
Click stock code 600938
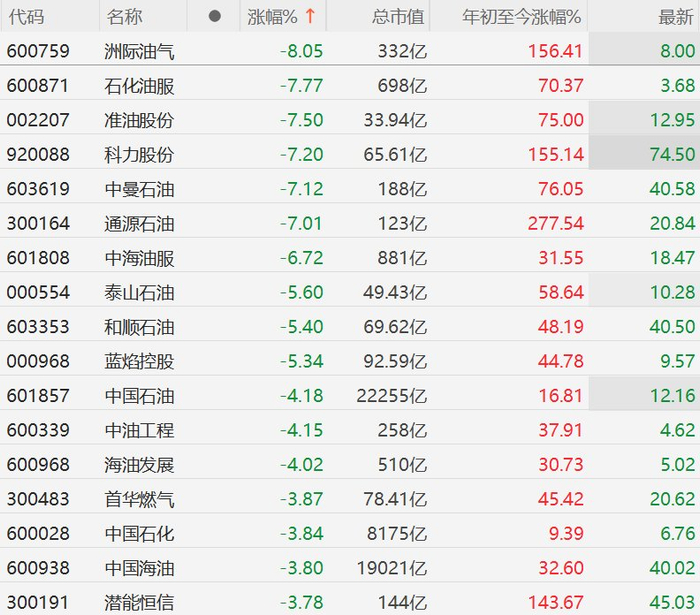(38, 568)
